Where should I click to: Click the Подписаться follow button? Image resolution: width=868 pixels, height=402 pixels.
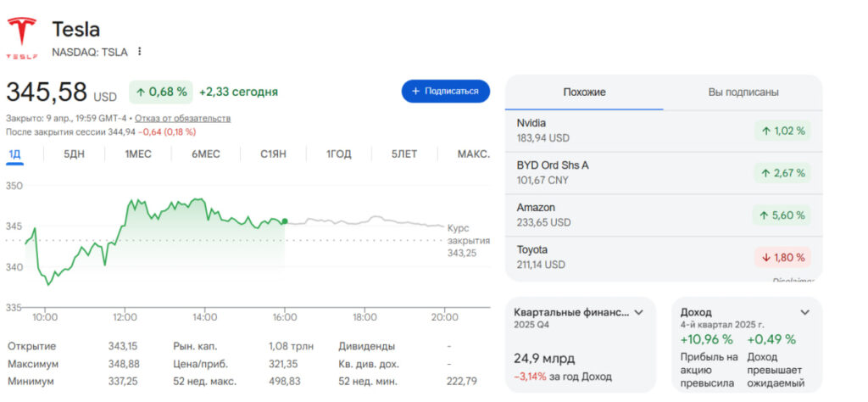445,92
